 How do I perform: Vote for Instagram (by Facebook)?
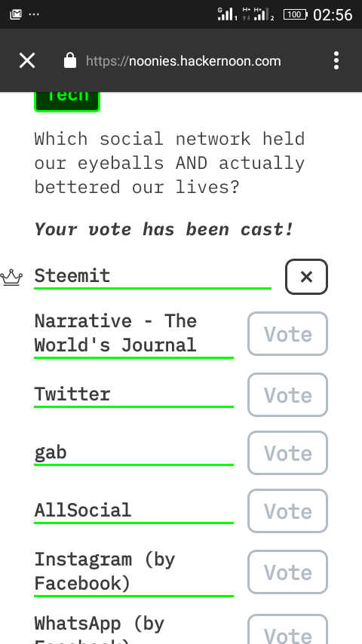click(287, 572)
